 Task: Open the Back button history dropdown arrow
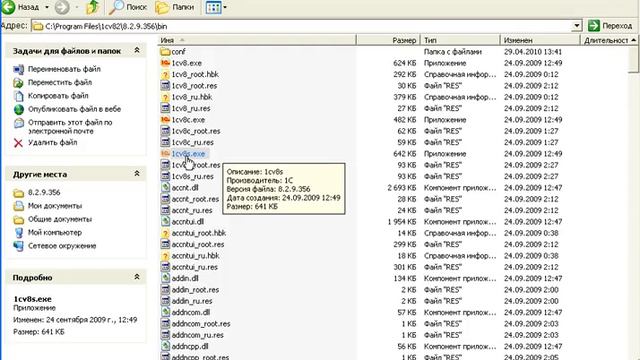point(47,7)
